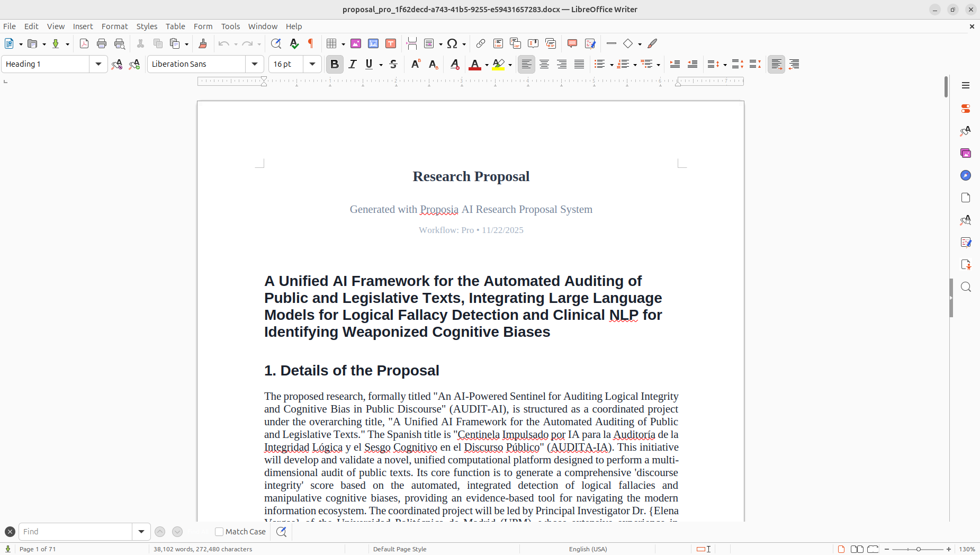Image resolution: width=980 pixels, height=555 pixels.
Task: Open the paragraph style dropdown
Action: 98,64
